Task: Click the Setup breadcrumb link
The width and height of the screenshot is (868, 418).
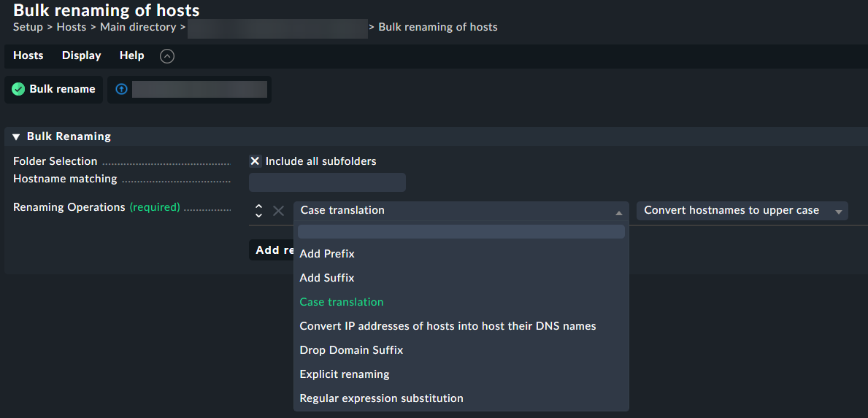Action: click(x=28, y=27)
